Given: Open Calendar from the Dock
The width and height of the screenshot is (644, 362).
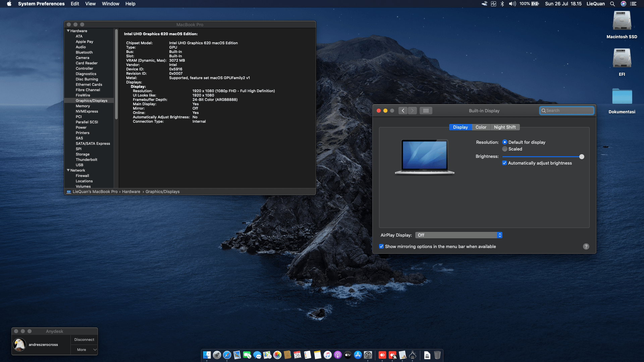Looking at the screenshot, I should coord(298,355).
